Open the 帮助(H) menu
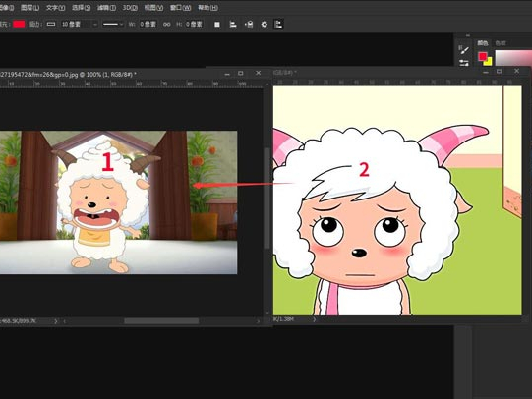 (x=207, y=8)
